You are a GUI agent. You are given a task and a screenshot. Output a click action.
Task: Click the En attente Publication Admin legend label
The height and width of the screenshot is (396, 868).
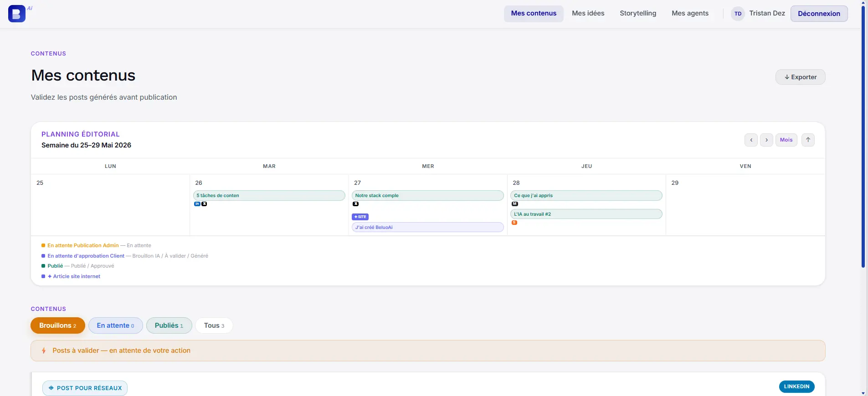point(83,245)
